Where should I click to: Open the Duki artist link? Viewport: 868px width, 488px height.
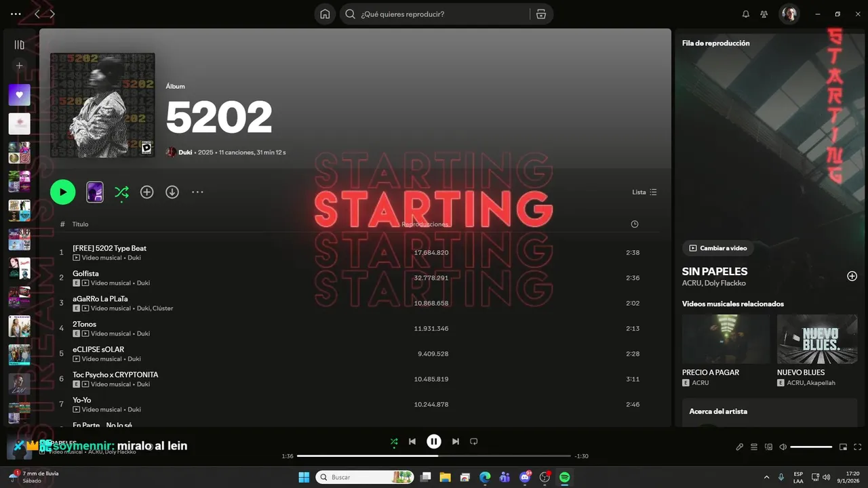pyautogui.click(x=185, y=152)
